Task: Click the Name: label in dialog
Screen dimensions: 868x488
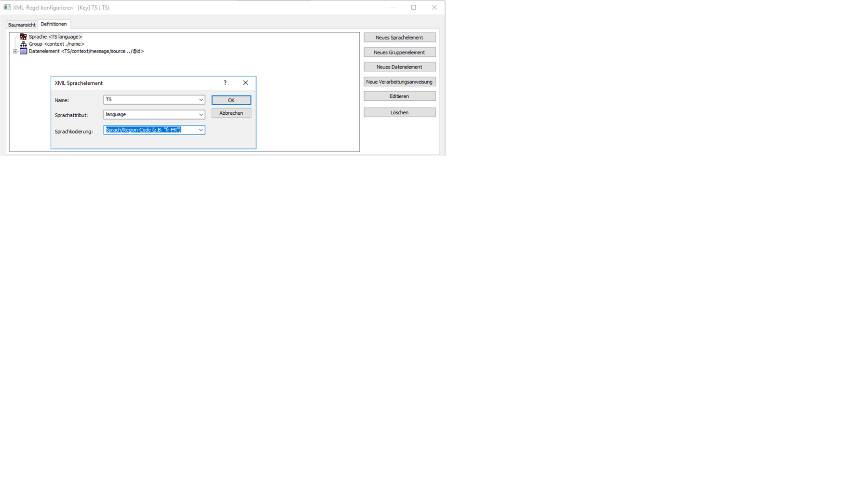Action: (62, 100)
